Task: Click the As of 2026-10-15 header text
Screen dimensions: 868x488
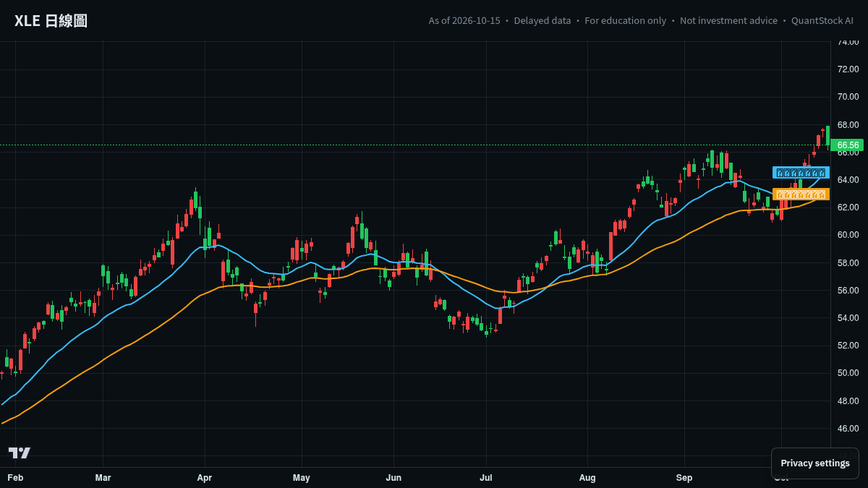Action: pyautogui.click(x=464, y=21)
